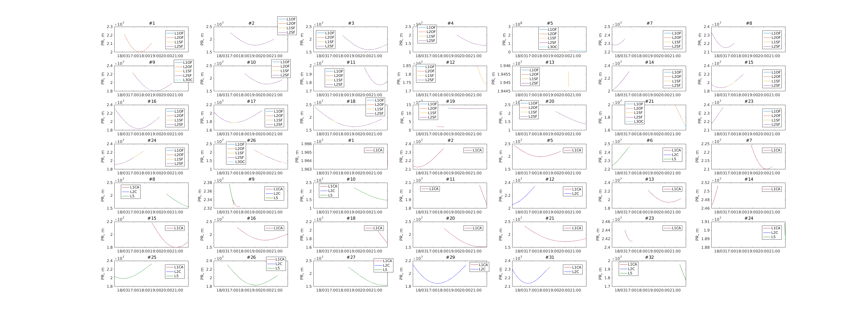
Task: Click the subplot title "#19"
Action: 450,101
